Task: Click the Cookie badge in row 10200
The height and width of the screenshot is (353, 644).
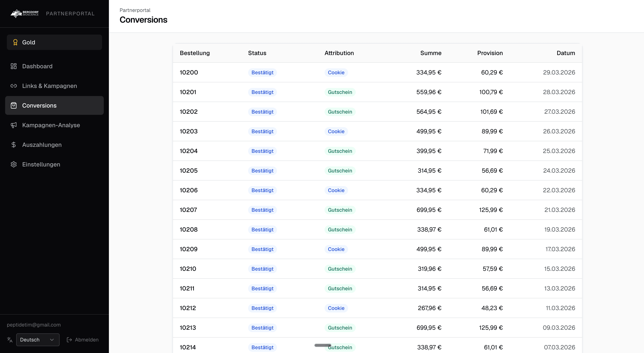Action: pos(336,72)
